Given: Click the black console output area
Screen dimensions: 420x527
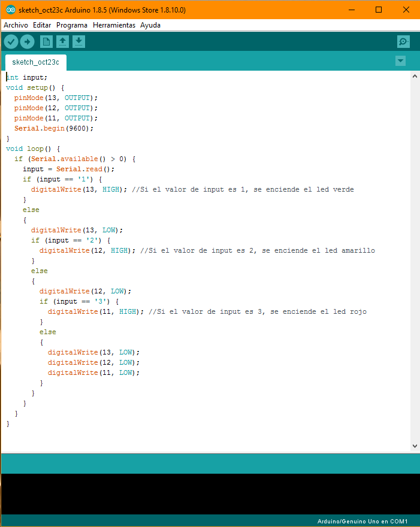Looking at the screenshot, I should pyautogui.click(x=210, y=494).
